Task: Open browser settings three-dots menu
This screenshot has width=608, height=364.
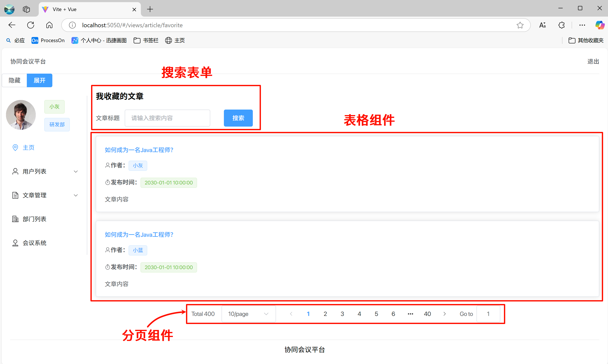Action: pyautogui.click(x=582, y=25)
